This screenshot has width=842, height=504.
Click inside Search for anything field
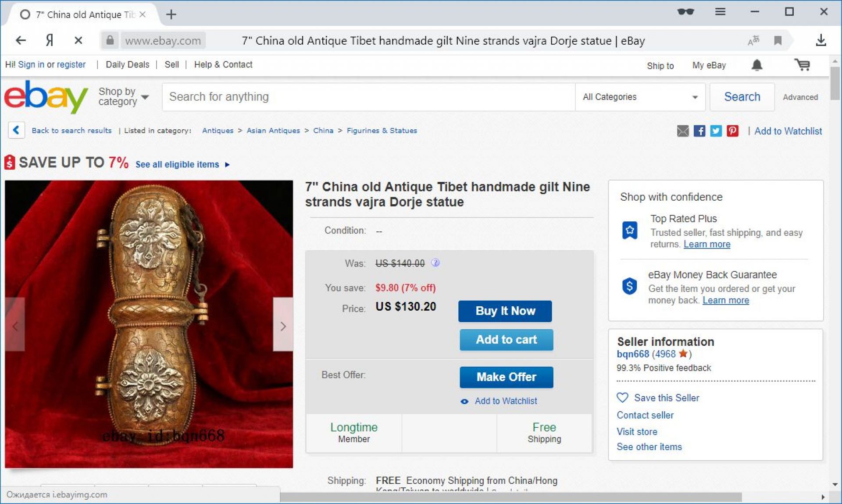pyautogui.click(x=368, y=97)
